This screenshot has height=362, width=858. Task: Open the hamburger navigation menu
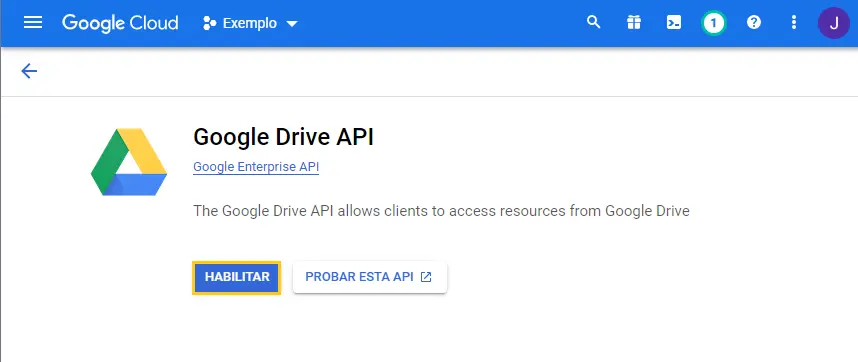click(33, 23)
